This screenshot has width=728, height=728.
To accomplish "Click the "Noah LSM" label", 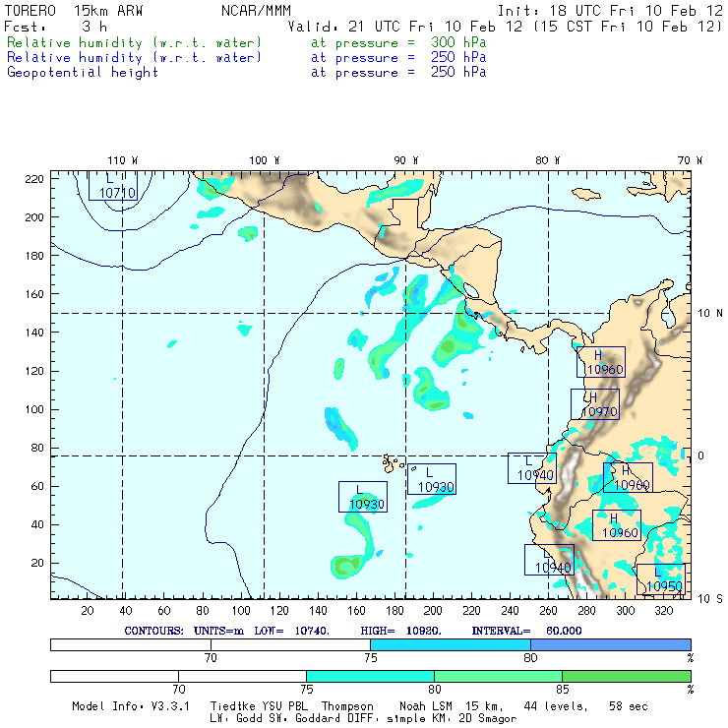I will [x=426, y=706].
